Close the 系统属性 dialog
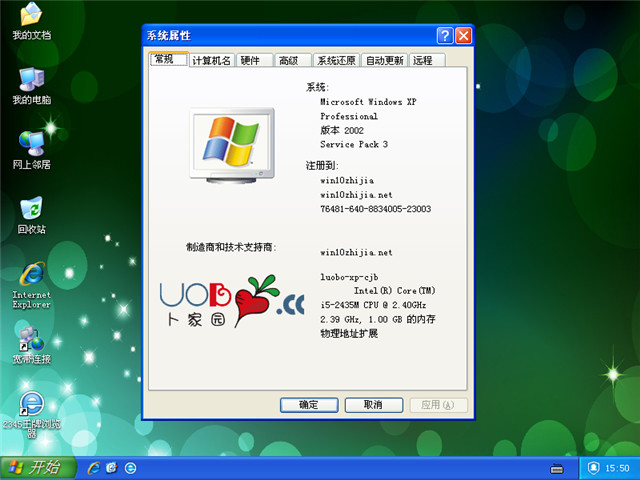640x480 pixels. click(x=464, y=36)
